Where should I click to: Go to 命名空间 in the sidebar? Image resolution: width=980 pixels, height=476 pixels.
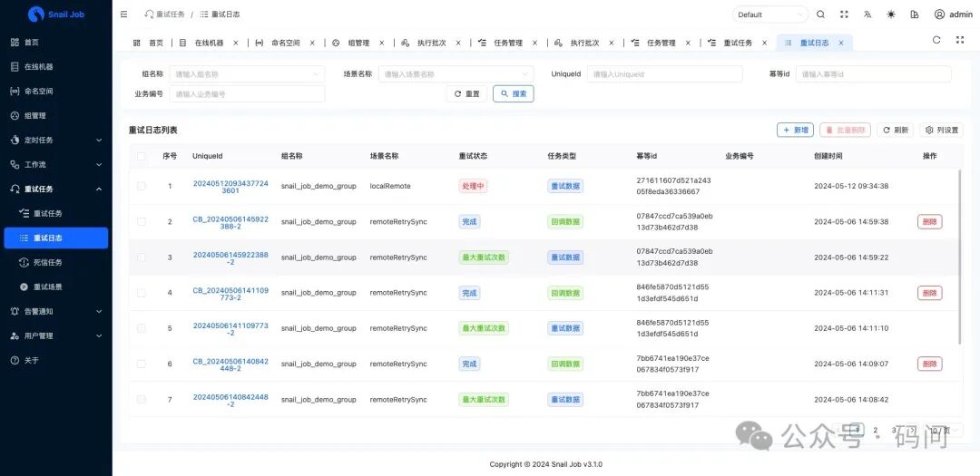tap(56, 92)
